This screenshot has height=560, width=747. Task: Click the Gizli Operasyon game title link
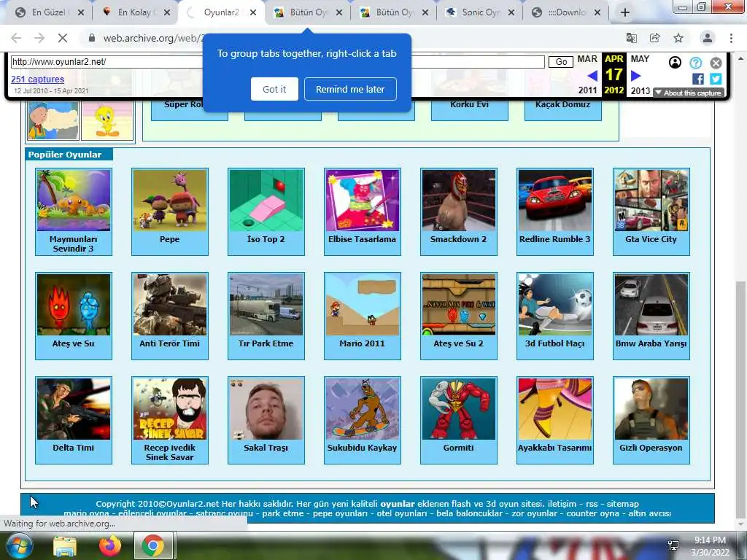(x=651, y=448)
